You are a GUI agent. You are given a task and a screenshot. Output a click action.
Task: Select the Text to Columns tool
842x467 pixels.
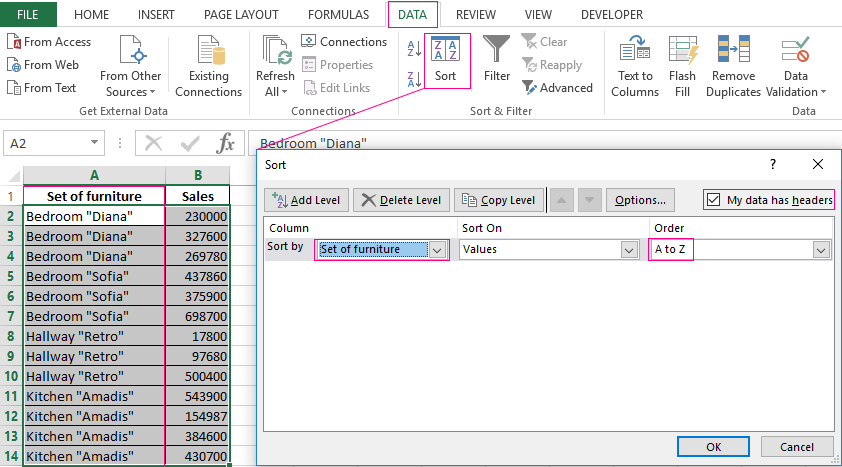click(635, 52)
